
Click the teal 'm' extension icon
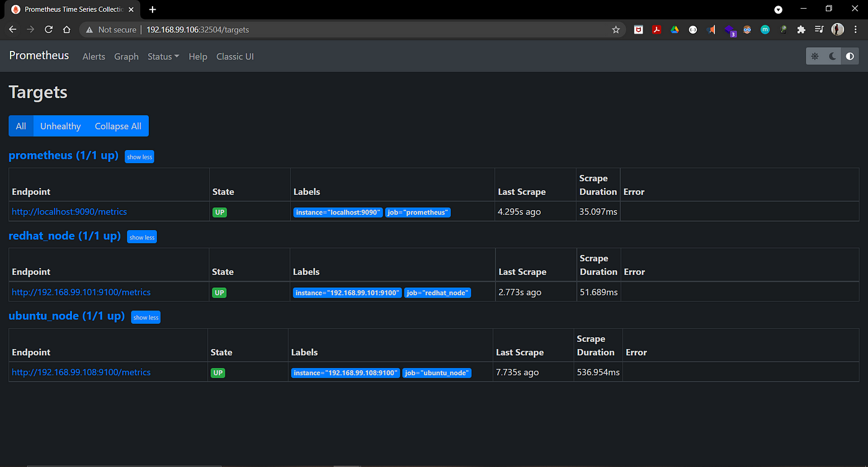[765, 29]
